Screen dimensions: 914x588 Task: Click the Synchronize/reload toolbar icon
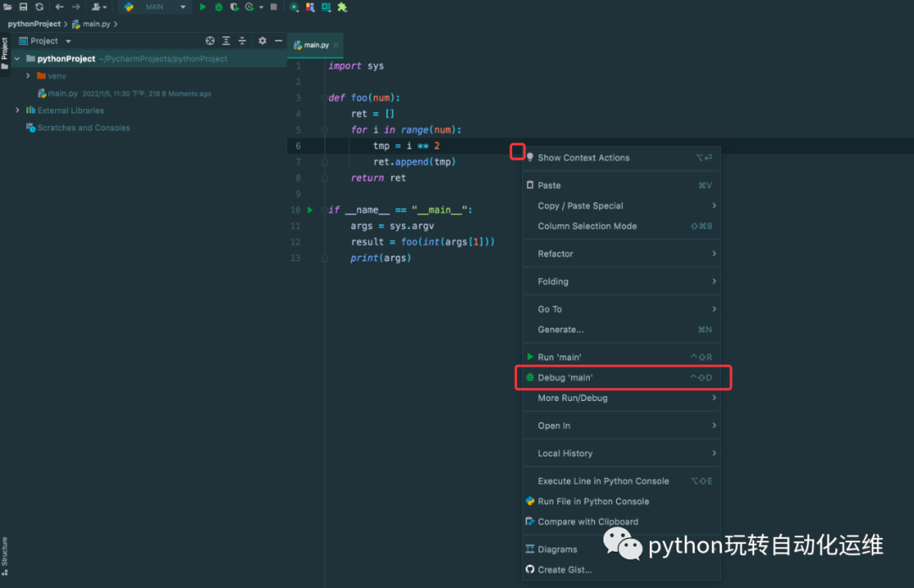click(x=39, y=7)
